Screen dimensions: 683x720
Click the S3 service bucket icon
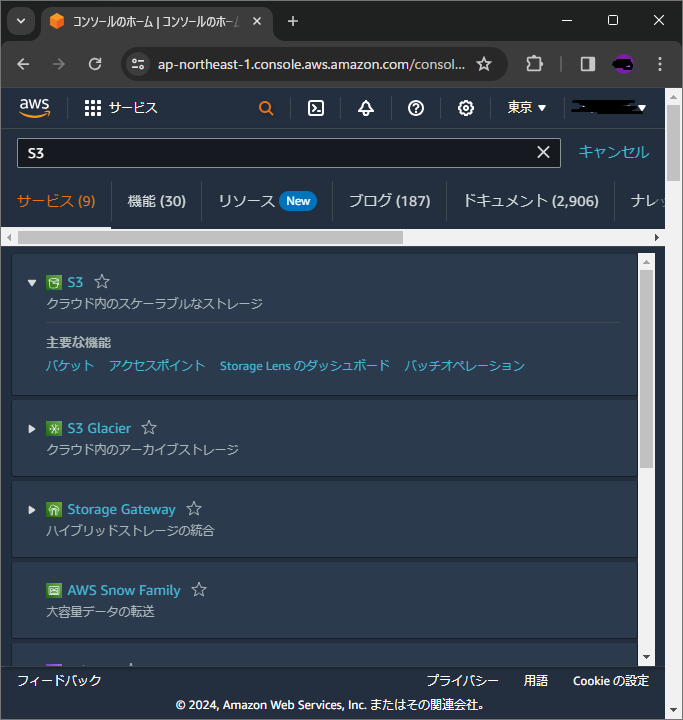click(x=54, y=282)
